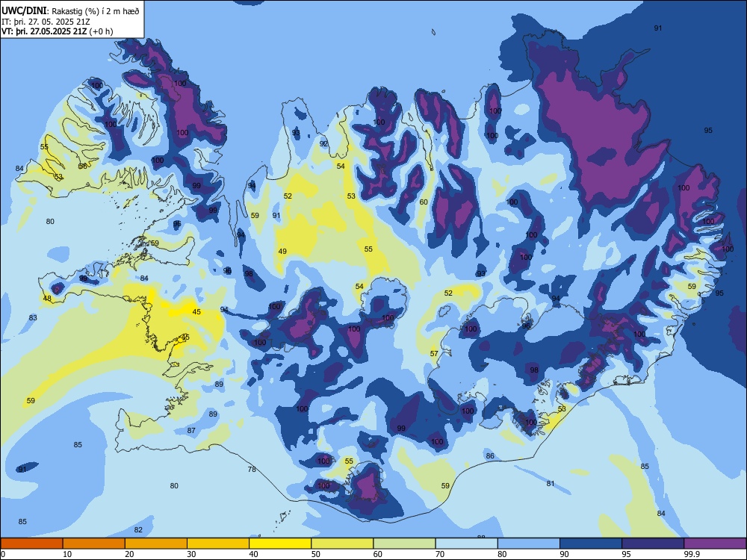This screenshot has height=560, width=747.
Task: Click the '10' legend tick label
Action: pos(67,554)
